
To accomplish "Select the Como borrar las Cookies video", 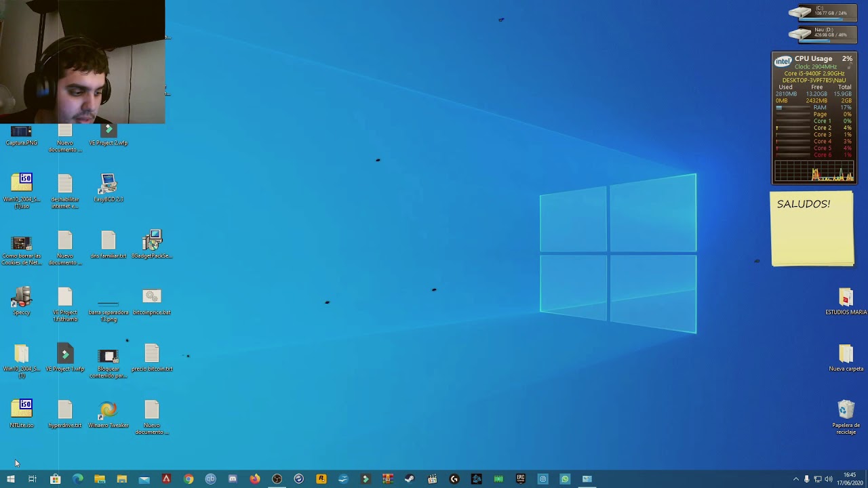I will [22, 248].
